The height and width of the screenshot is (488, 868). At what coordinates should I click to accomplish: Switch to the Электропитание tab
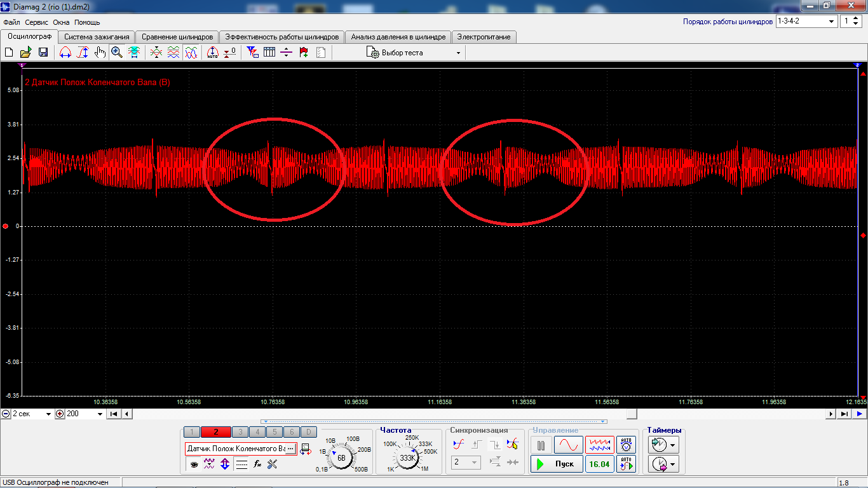(x=484, y=37)
